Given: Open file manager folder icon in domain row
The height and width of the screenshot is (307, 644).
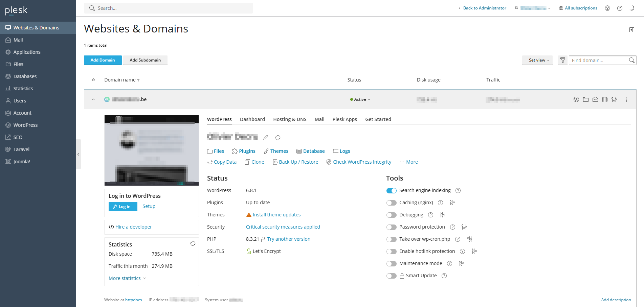Looking at the screenshot, I should coord(586,99).
